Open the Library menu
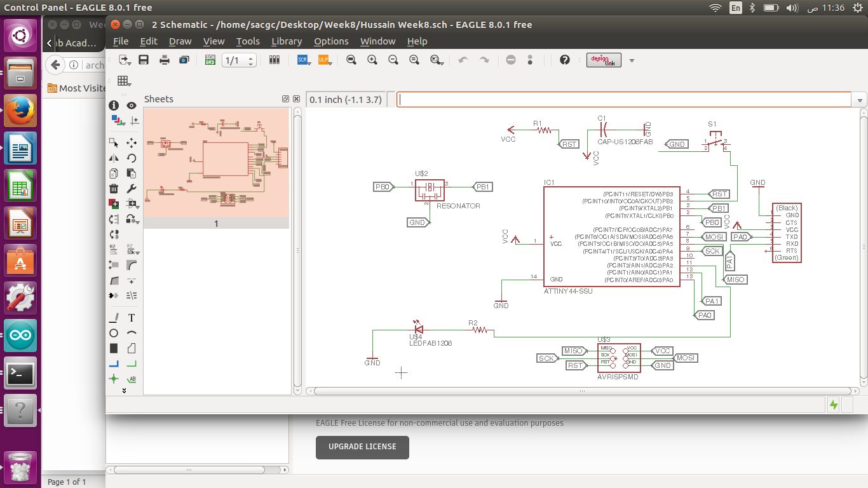Viewport: 868px width, 488px height. click(287, 41)
